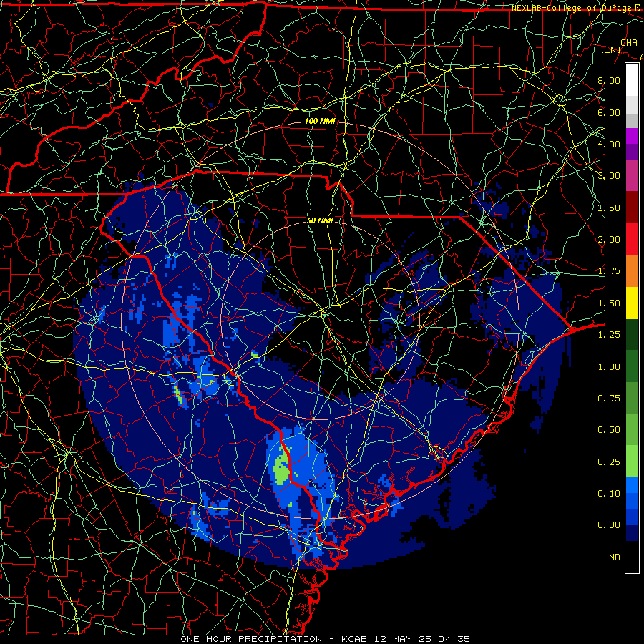Click the 'ONE HOUR PRECIPITATION - KCAE' caption
644x644 pixels.
(273, 639)
